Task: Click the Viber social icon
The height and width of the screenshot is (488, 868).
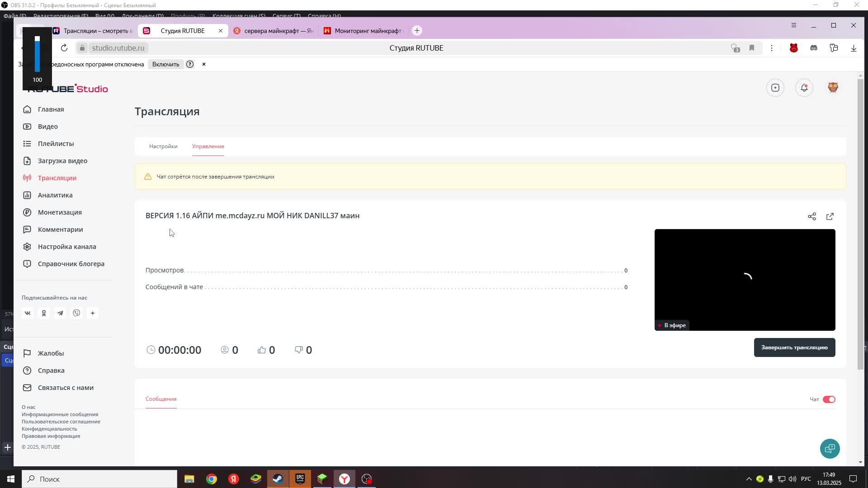Action: pos(76,313)
